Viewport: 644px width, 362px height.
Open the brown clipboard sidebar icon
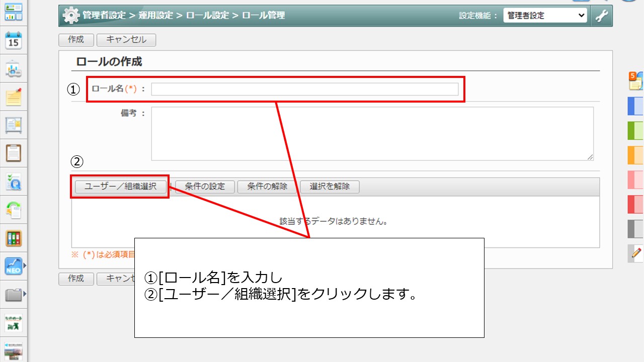pyautogui.click(x=14, y=153)
